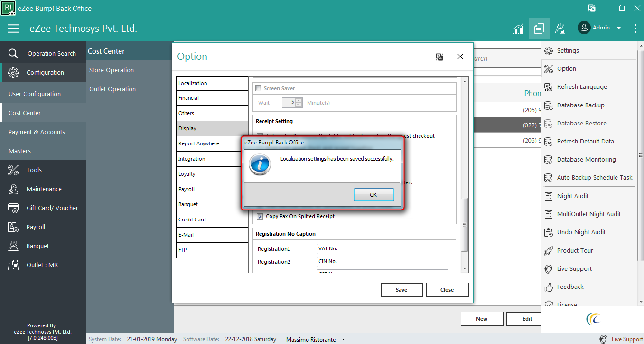This screenshot has width=644, height=344.
Task: Click the Gift Card/Voucher icon
Action: click(13, 208)
